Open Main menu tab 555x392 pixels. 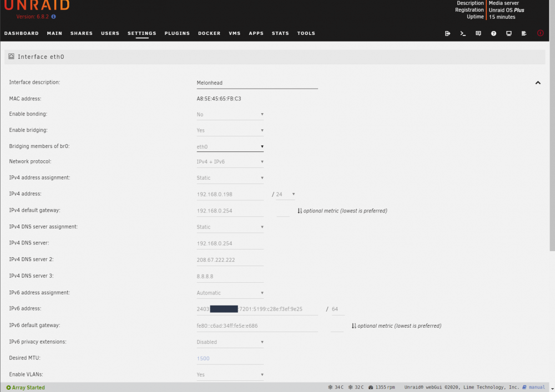pos(54,33)
